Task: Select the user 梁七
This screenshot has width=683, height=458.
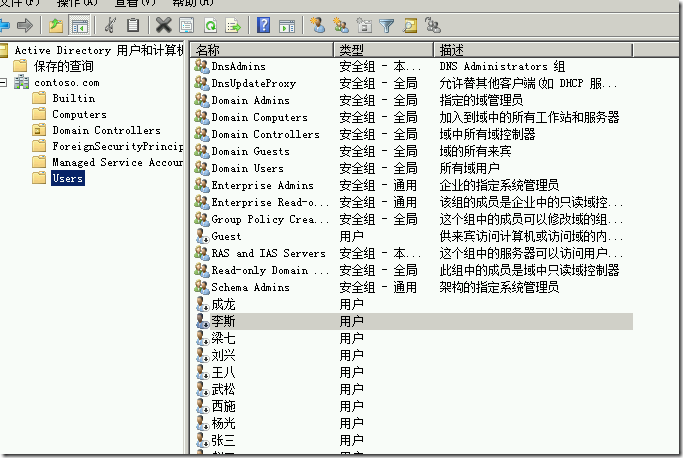Action: pyautogui.click(x=413, y=338)
